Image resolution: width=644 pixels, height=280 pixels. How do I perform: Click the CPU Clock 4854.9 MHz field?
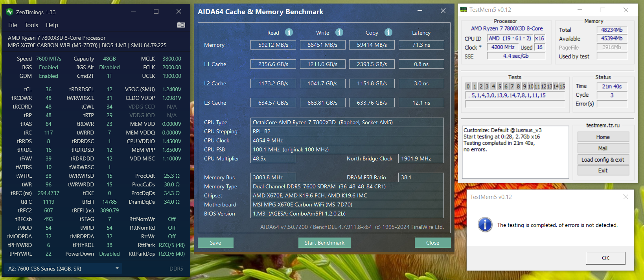click(x=347, y=140)
